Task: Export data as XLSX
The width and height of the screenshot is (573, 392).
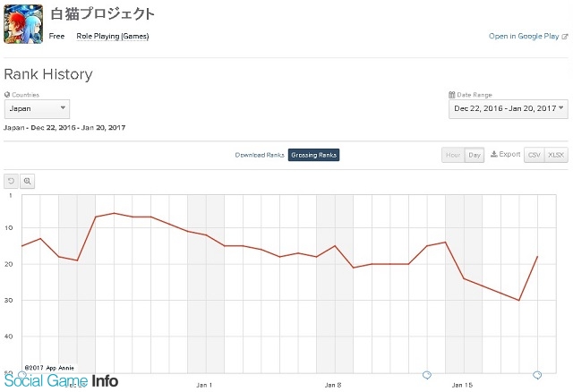Action: click(x=556, y=155)
